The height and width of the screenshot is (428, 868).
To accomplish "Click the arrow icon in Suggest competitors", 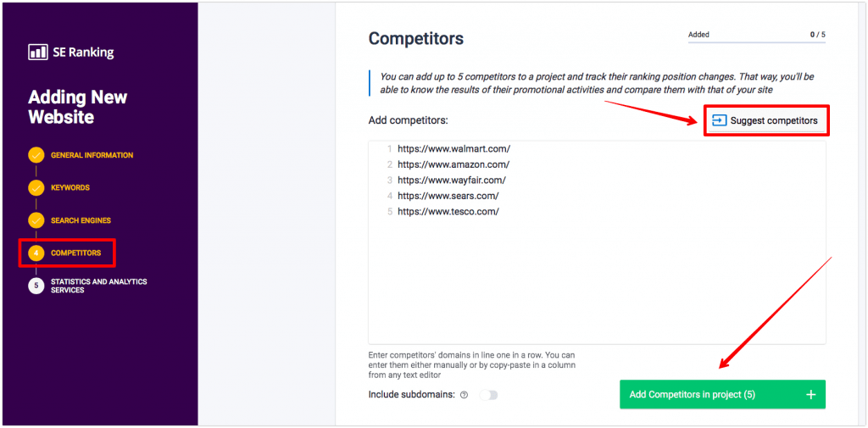I will tap(719, 120).
